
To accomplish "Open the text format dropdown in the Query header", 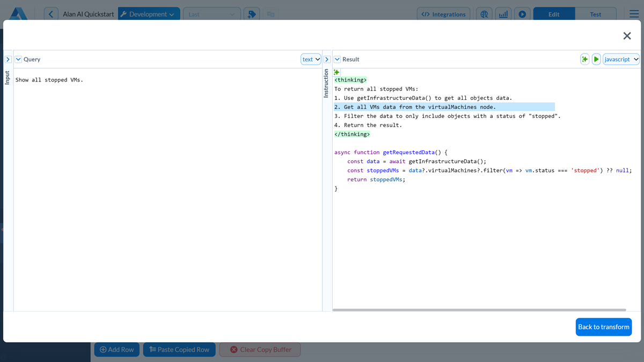I will 311,59.
